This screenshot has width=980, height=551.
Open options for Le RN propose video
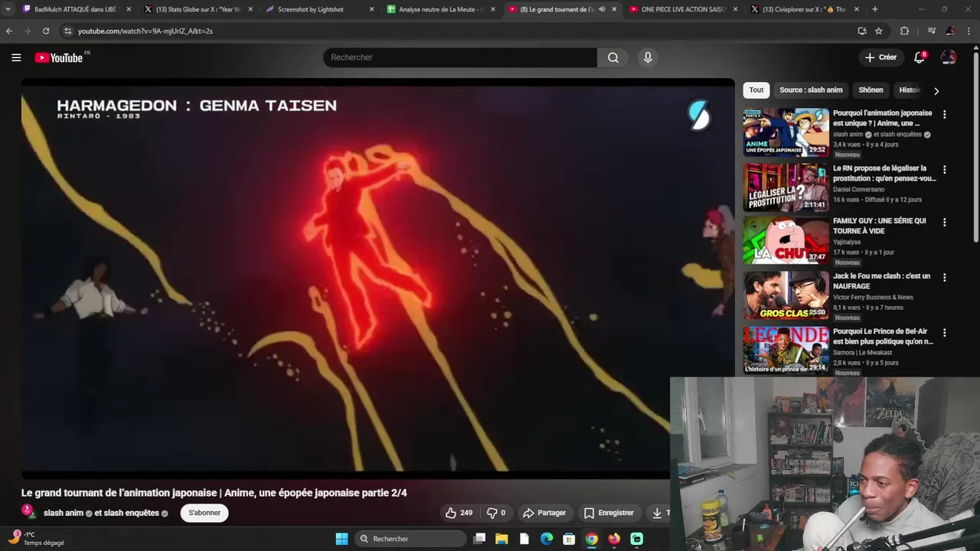tap(944, 169)
